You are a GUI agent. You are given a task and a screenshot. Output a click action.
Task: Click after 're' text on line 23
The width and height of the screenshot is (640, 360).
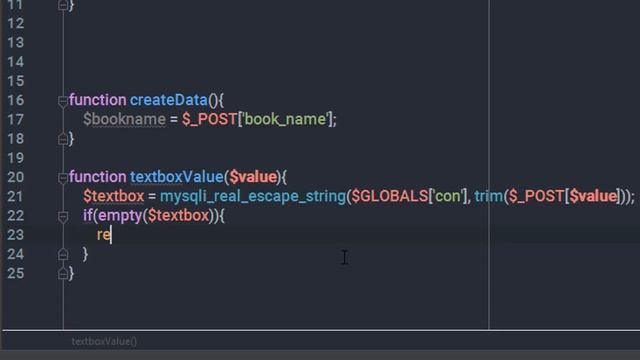111,235
